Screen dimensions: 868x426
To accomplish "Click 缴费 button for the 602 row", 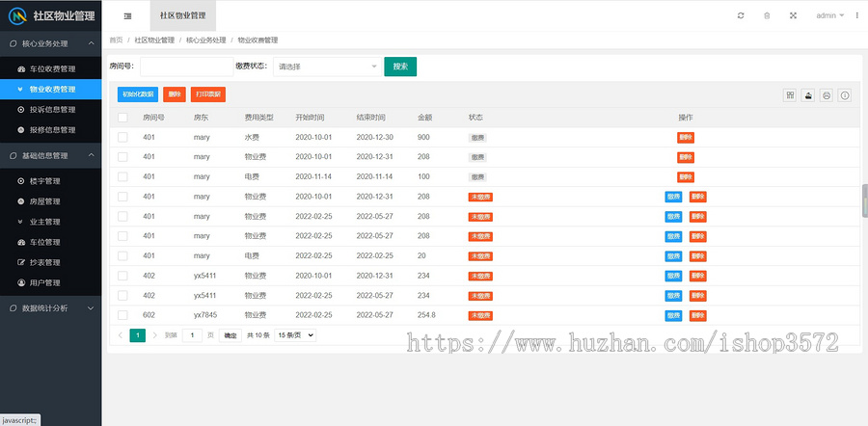I will pos(673,315).
